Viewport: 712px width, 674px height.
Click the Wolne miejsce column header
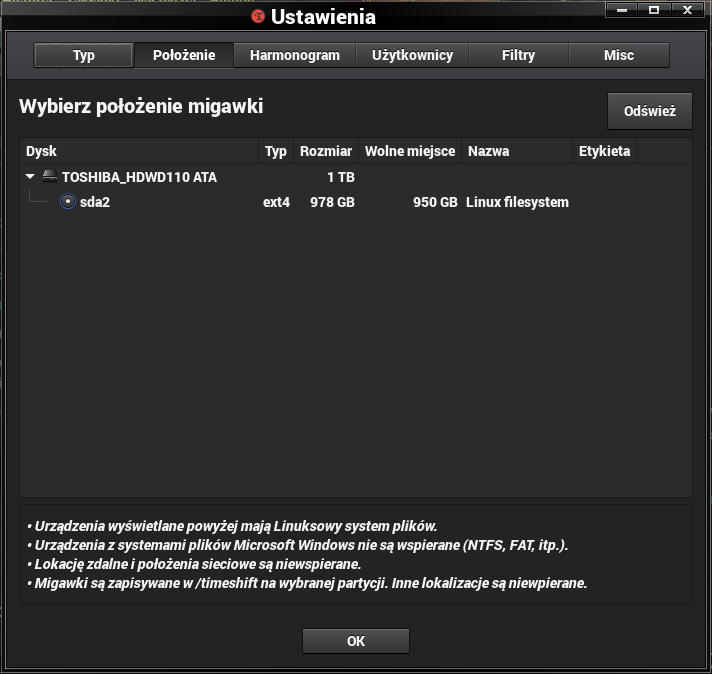(x=410, y=151)
